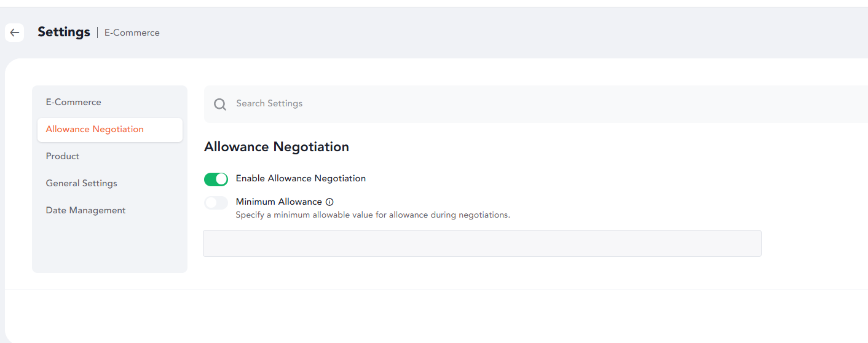This screenshot has height=343, width=868.
Task: Click the Allowance Negotiation section heading
Action: click(277, 147)
